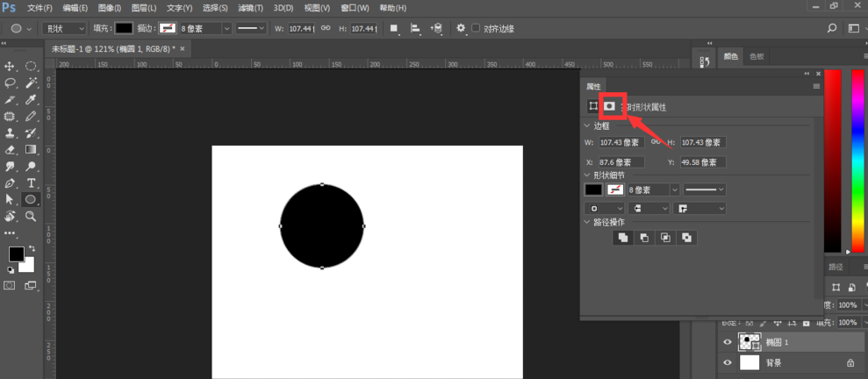This screenshot has height=379, width=868.
Task: Click Combine Shapes path operation icon
Action: click(x=623, y=238)
